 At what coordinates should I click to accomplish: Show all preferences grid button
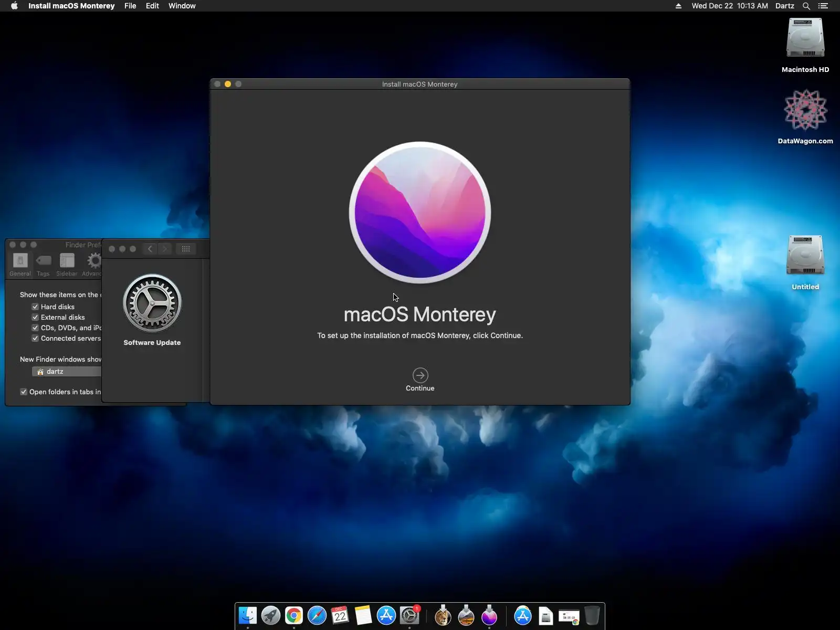pyautogui.click(x=186, y=249)
